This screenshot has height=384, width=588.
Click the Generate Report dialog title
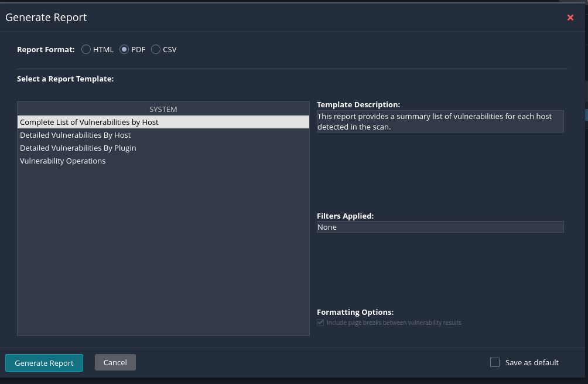46,18
